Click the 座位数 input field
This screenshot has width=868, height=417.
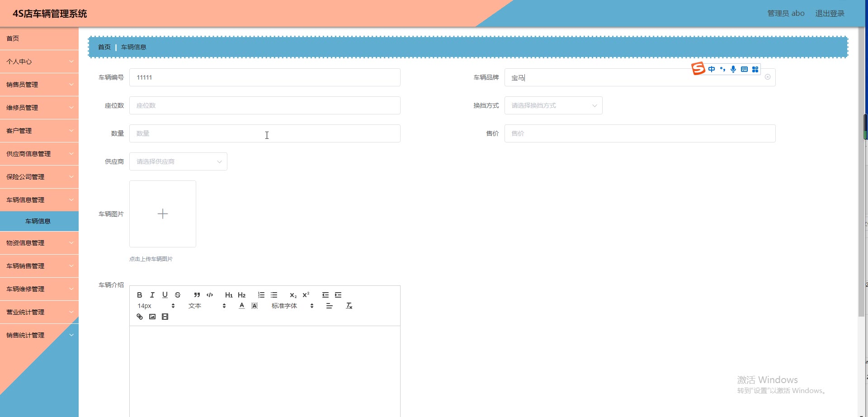[265, 105]
